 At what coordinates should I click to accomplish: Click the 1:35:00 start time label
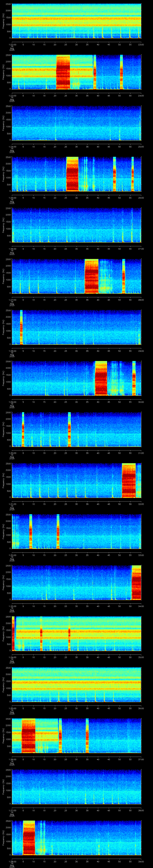click(12, 708)
